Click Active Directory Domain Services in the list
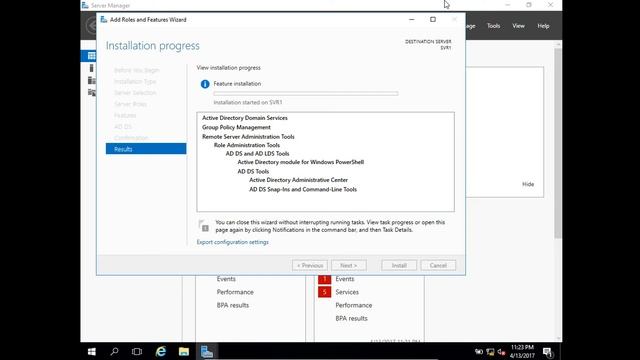The image size is (640, 360). click(x=245, y=118)
